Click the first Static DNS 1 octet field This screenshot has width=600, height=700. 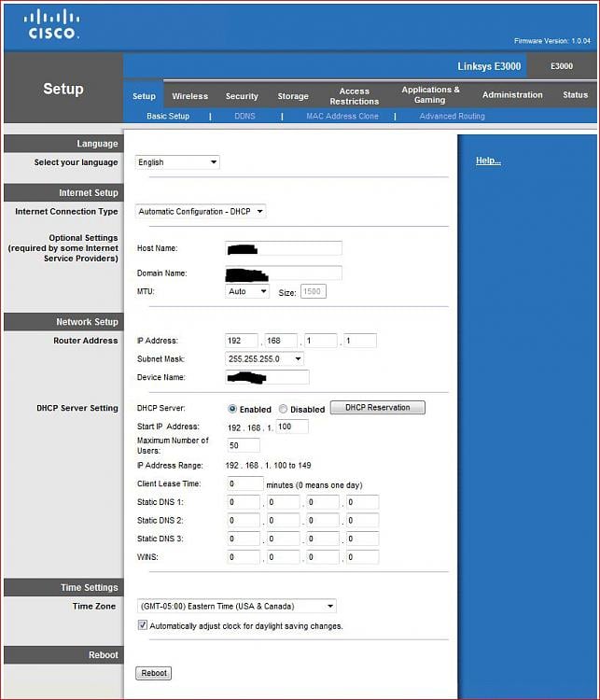tap(244, 502)
